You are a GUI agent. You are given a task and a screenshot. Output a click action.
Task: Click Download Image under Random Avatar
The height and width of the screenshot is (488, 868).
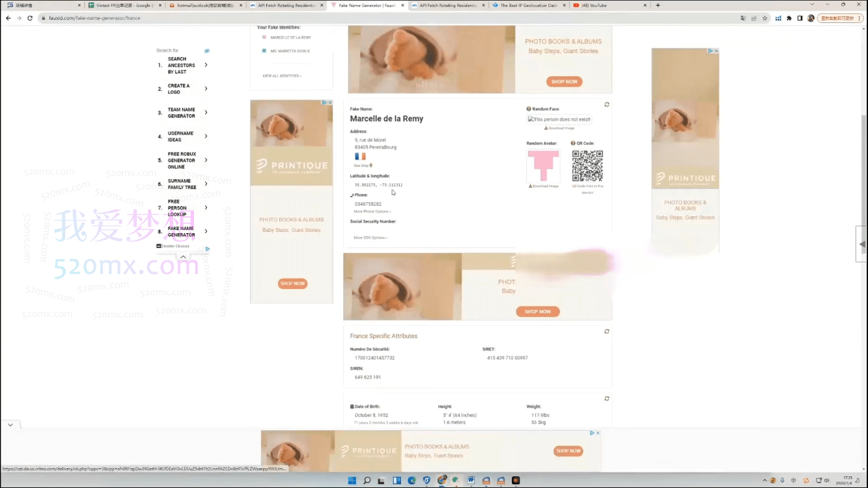click(543, 186)
